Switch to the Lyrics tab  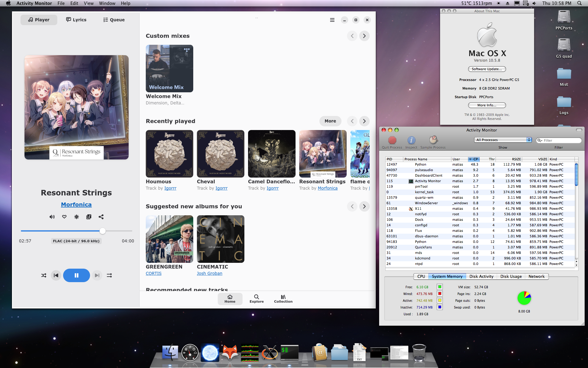click(x=76, y=20)
